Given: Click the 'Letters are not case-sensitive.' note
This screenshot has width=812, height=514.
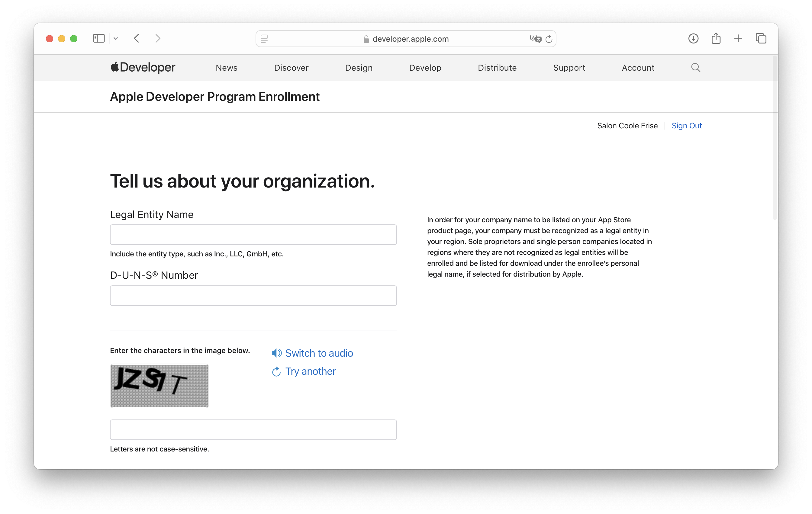Looking at the screenshot, I should click(159, 449).
